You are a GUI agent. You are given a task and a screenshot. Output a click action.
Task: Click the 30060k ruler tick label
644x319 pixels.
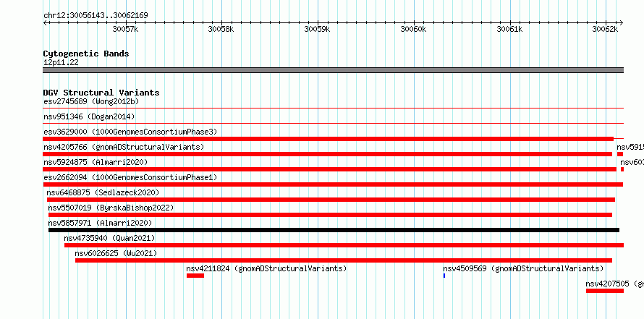click(414, 29)
